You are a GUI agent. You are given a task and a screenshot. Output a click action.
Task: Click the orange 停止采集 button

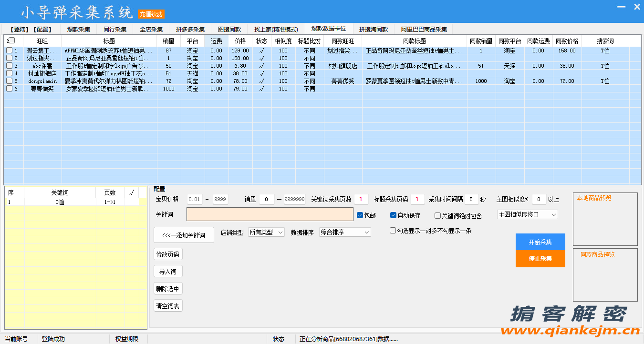click(540, 259)
